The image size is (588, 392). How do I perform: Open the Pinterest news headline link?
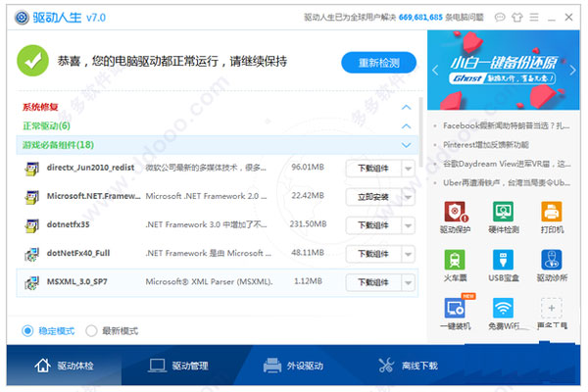(x=486, y=145)
